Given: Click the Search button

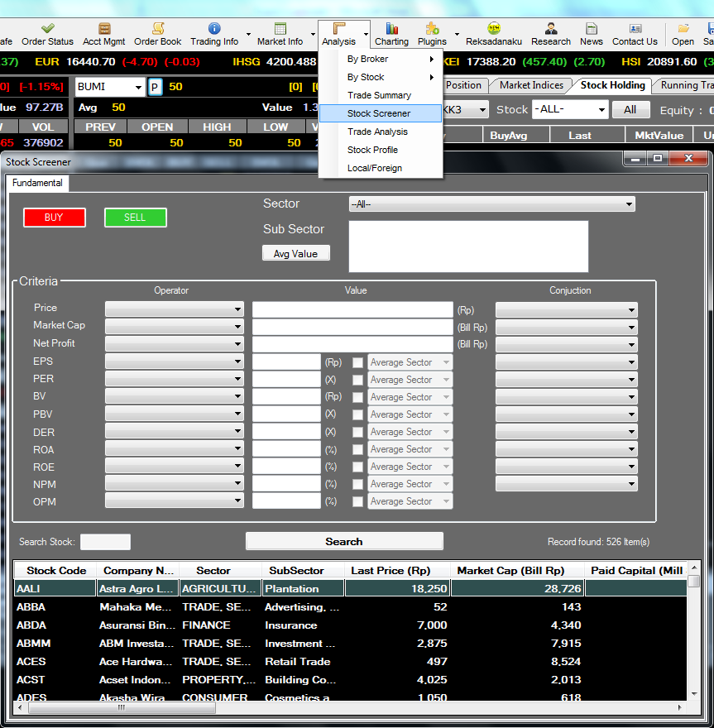Looking at the screenshot, I should tap(344, 541).
